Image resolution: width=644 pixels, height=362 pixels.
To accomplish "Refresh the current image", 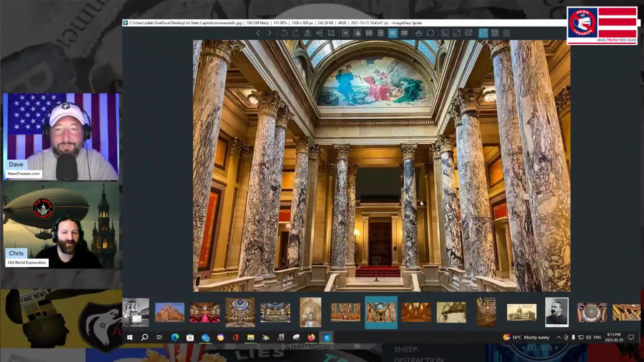I will pos(431,33).
